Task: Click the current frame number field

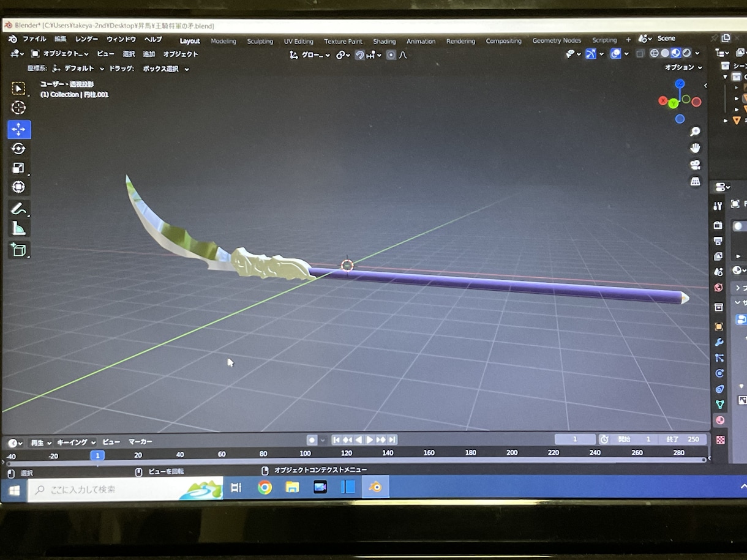Action: tap(575, 439)
